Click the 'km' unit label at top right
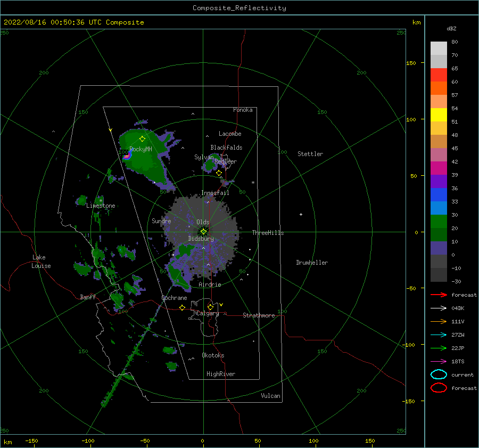This screenshot has width=479, height=448. (x=417, y=22)
